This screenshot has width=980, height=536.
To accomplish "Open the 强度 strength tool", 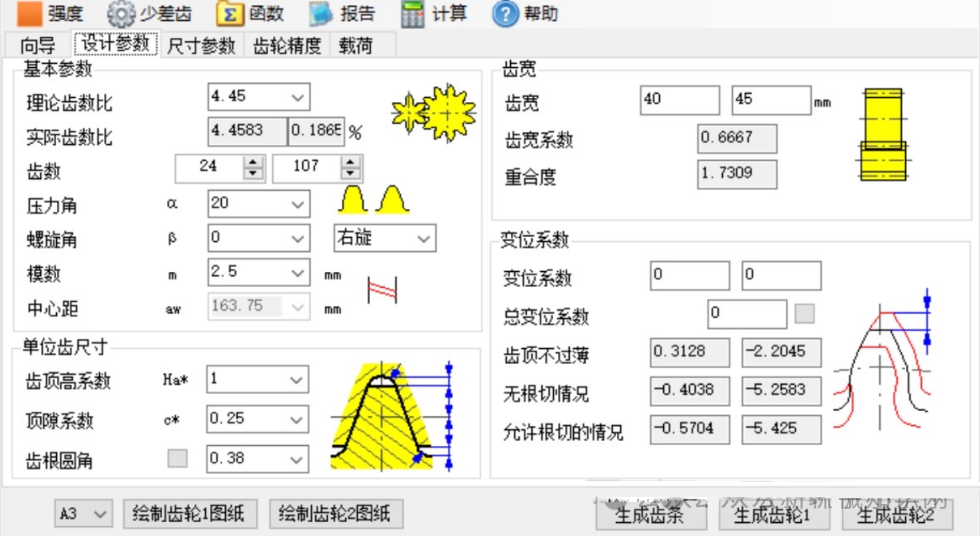I will click(x=50, y=13).
